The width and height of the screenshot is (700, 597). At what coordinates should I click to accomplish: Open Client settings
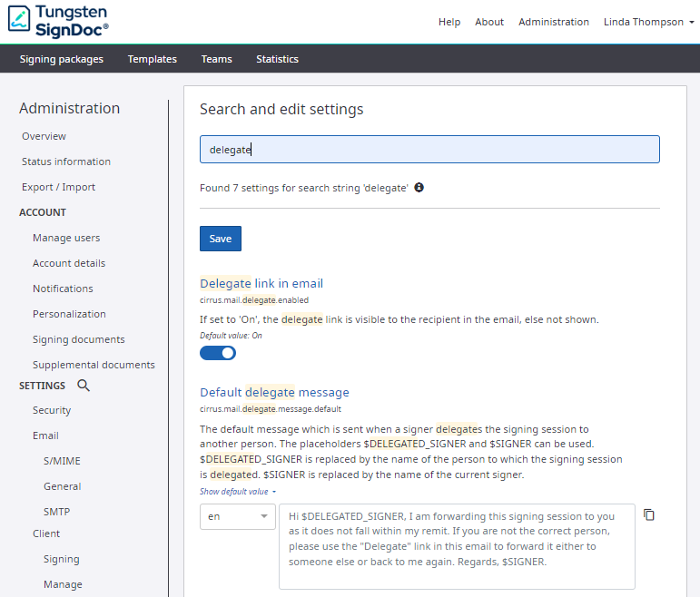(x=46, y=533)
